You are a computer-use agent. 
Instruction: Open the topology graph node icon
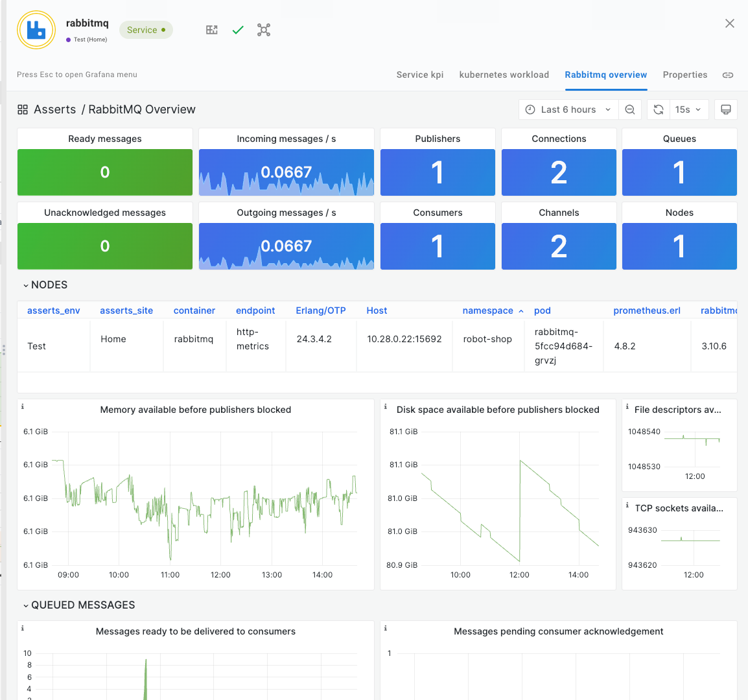pos(264,30)
